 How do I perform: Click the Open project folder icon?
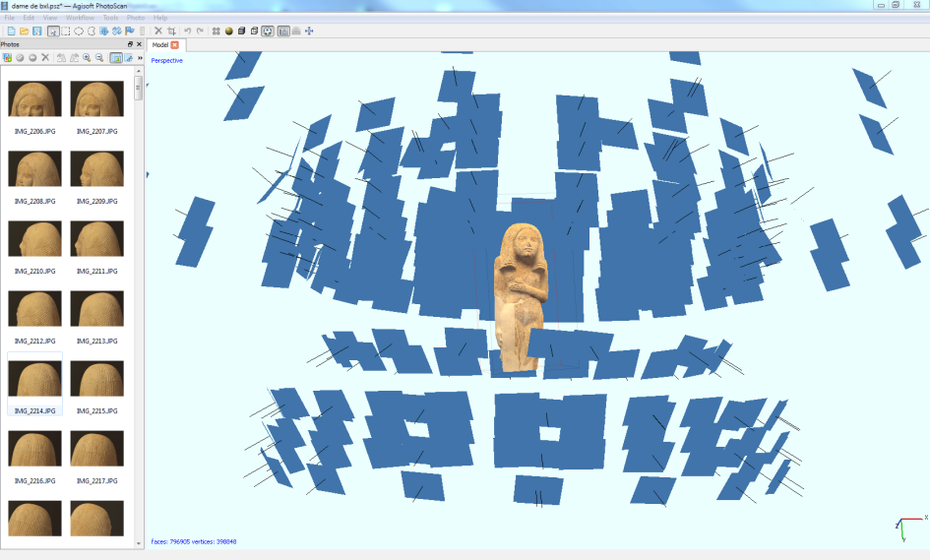click(24, 31)
